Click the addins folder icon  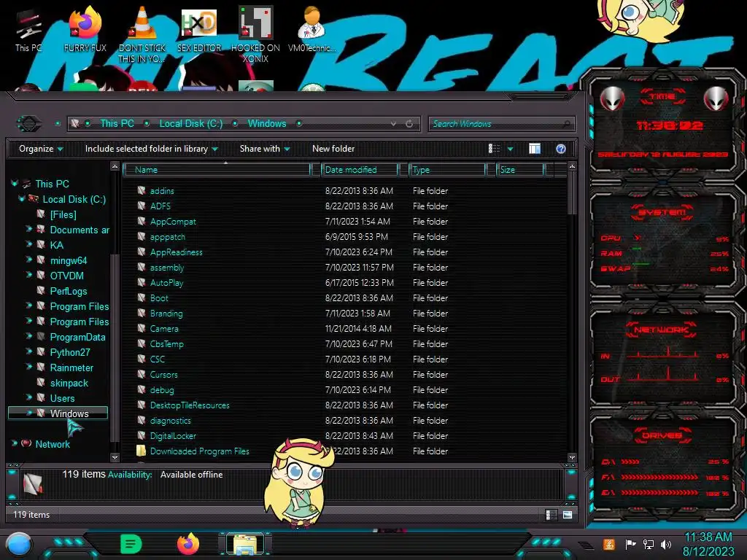point(142,190)
